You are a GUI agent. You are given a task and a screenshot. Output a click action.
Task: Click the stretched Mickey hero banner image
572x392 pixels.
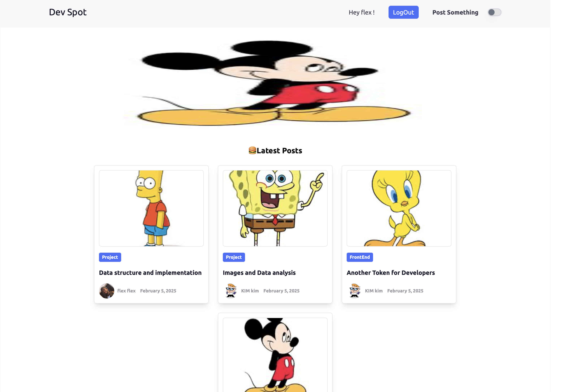(275, 83)
